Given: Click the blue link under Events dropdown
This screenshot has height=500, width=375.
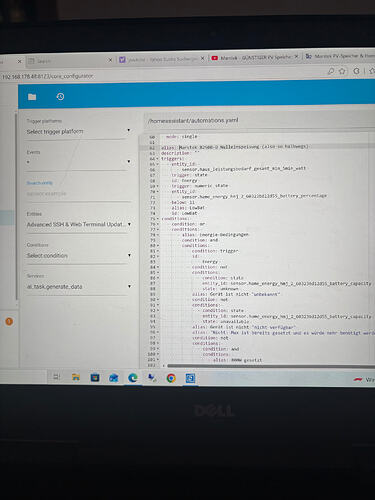Looking at the screenshot, I should [x=39, y=183].
